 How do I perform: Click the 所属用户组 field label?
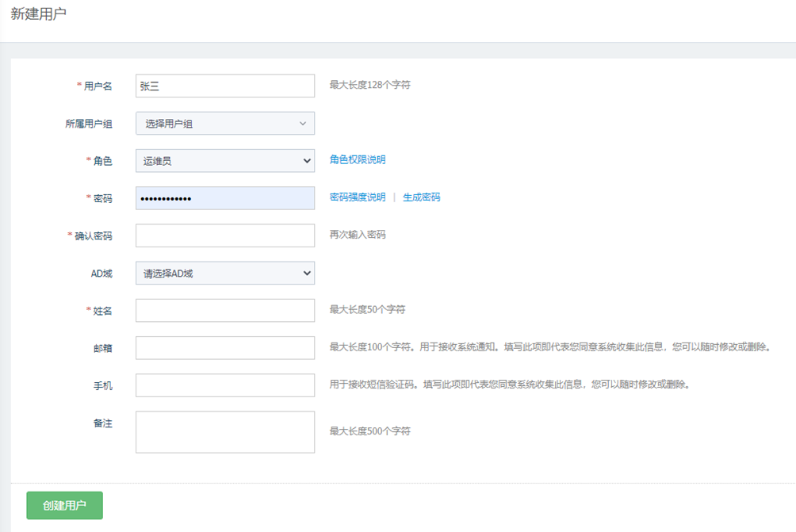[x=88, y=124]
